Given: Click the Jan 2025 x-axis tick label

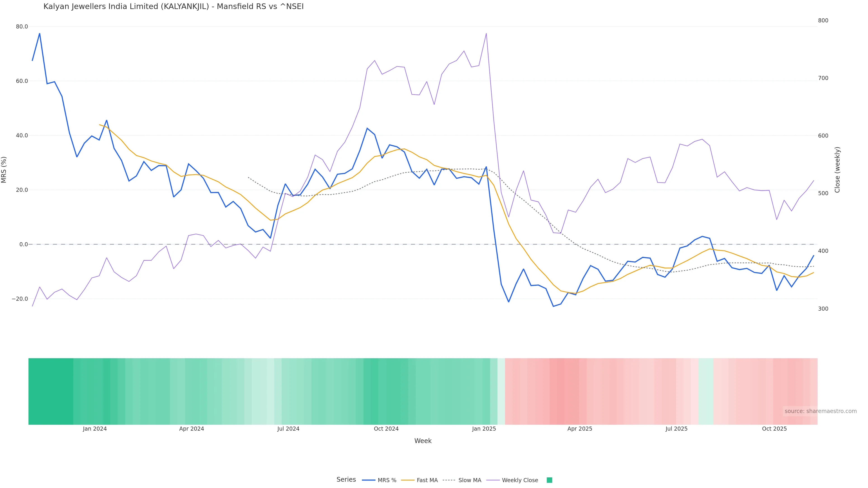Looking at the screenshot, I should pos(484,429).
